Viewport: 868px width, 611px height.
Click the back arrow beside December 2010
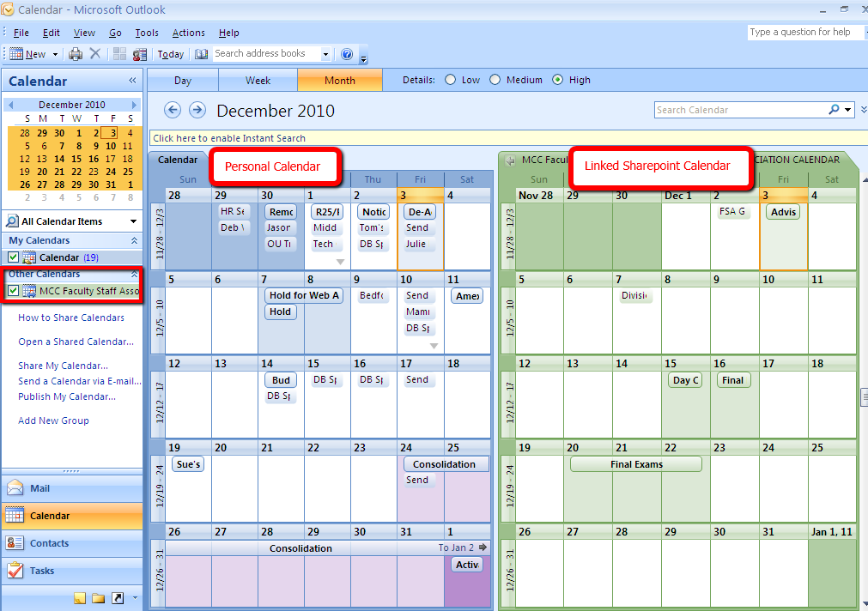tap(173, 110)
